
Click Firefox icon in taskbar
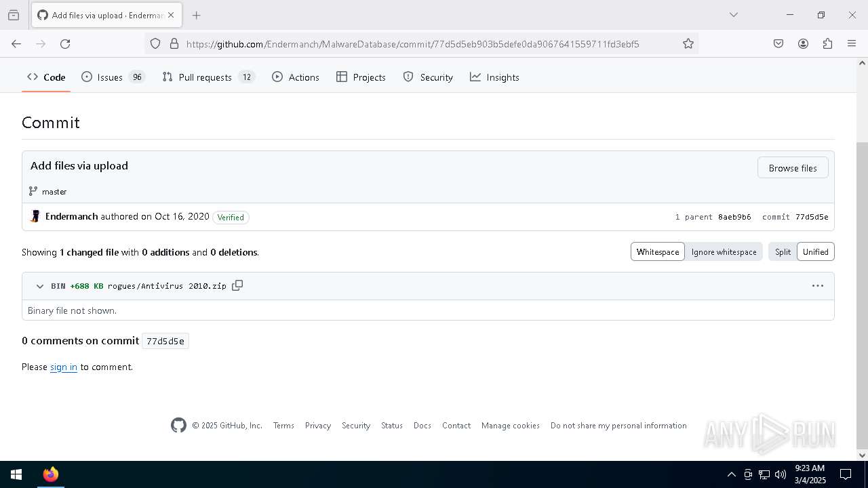pos(51,474)
